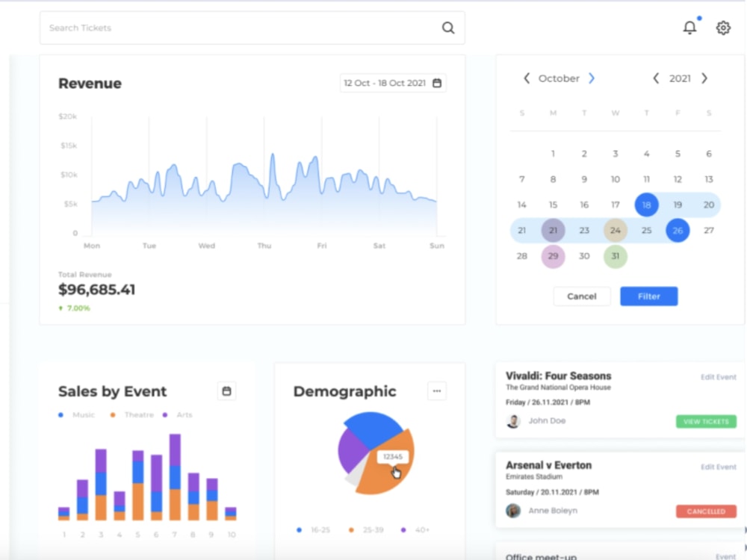
Task: Click Emirates Stadium venue text
Action: click(534, 476)
